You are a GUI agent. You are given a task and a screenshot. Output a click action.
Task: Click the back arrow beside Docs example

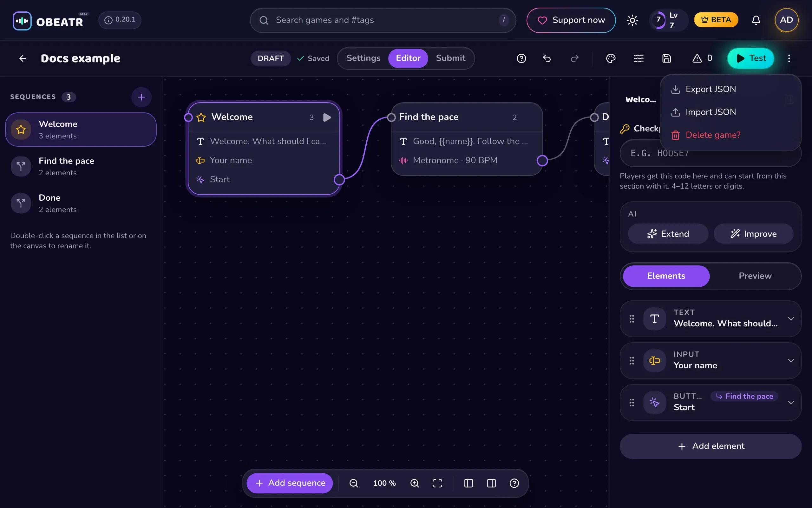23,58
